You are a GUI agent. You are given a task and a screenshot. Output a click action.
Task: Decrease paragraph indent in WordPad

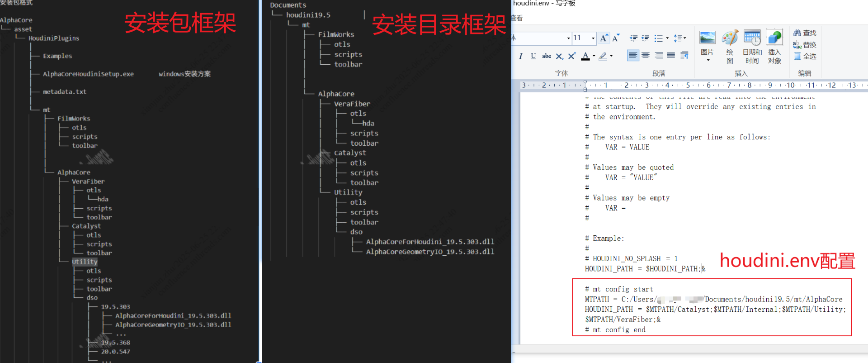634,38
